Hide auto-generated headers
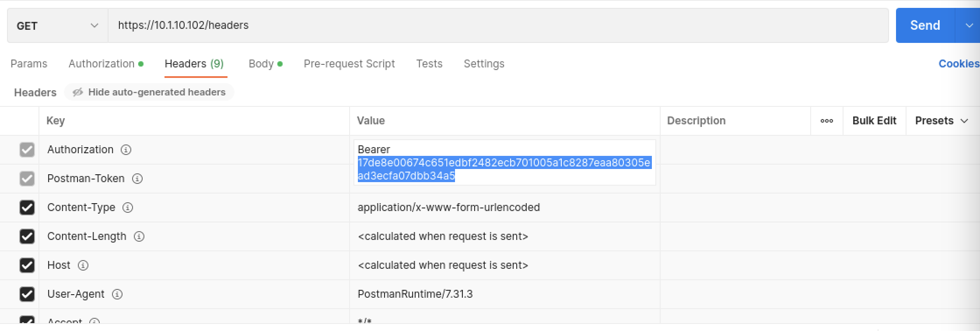Image resolution: width=980 pixels, height=331 pixels. (x=149, y=92)
